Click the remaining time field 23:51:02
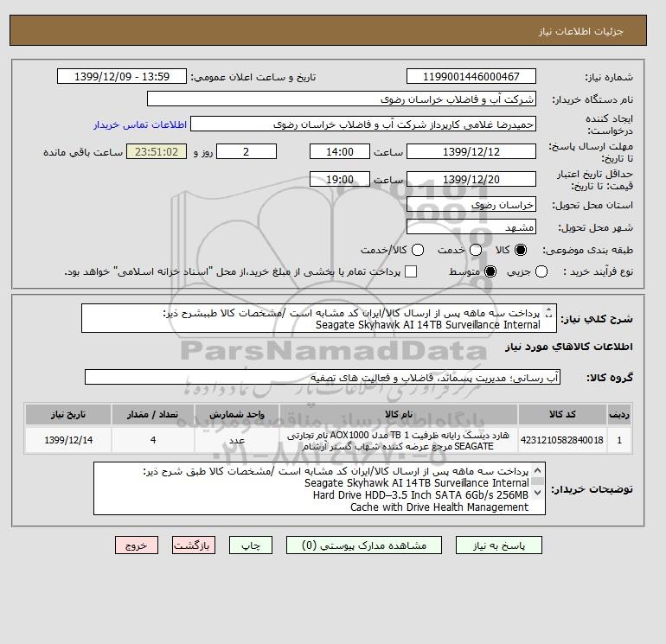The image size is (666, 644). click(x=157, y=151)
